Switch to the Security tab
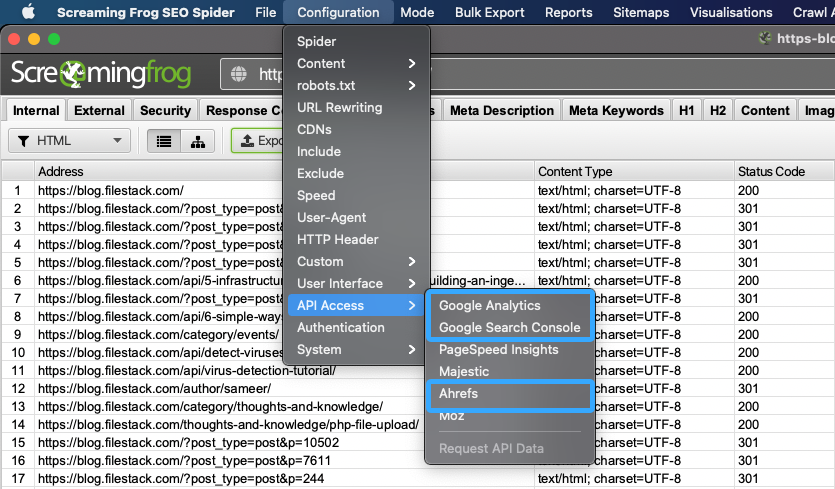The height and width of the screenshot is (489, 835). point(165,110)
